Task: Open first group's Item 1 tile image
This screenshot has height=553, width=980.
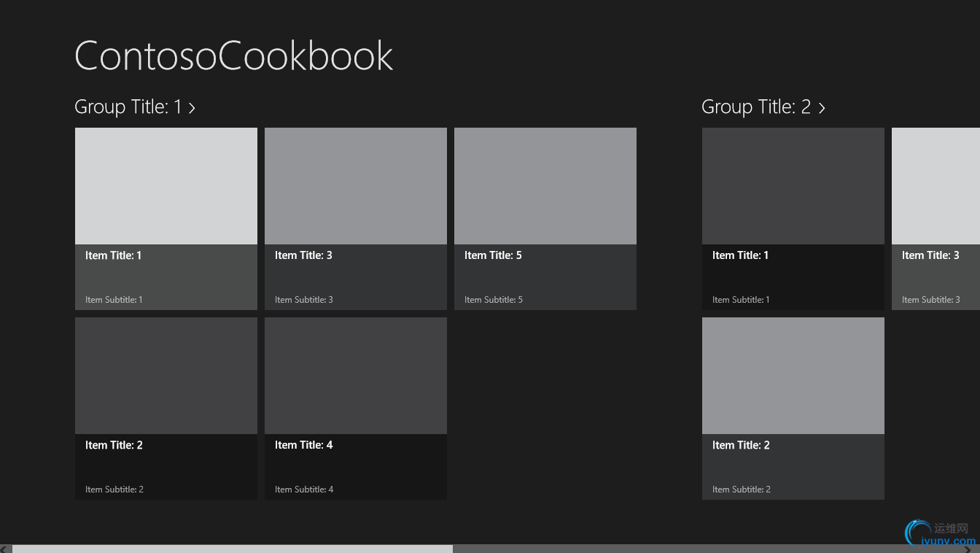Action: tap(166, 186)
